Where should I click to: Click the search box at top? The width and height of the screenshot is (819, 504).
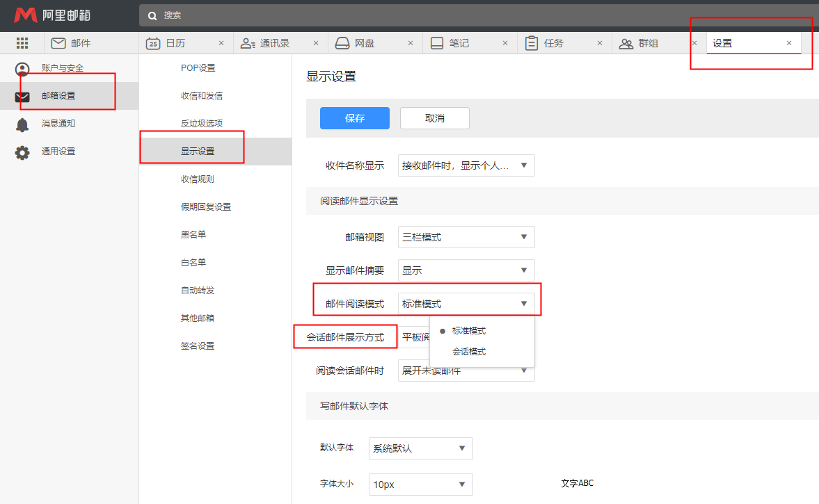pos(418,15)
